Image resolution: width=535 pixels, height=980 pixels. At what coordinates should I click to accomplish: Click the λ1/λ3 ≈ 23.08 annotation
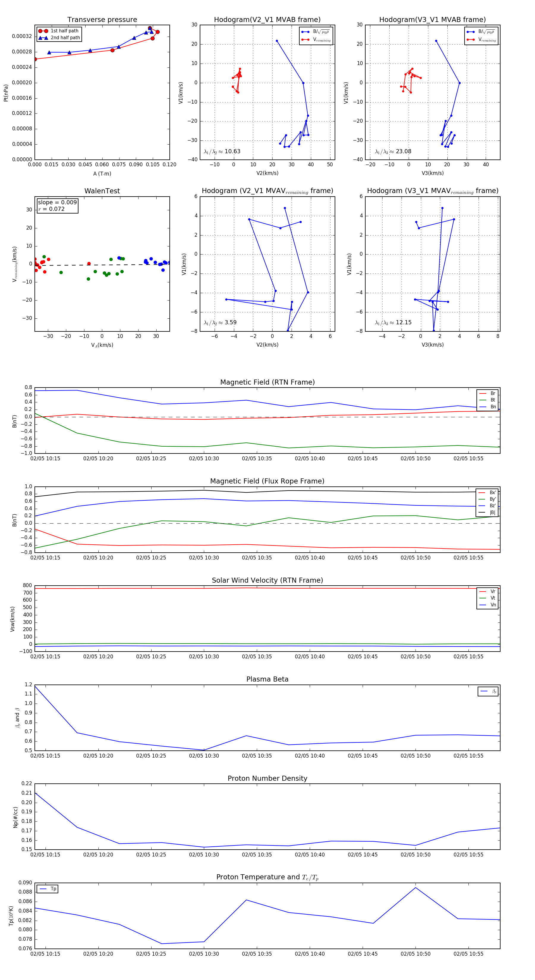point(393,151)
